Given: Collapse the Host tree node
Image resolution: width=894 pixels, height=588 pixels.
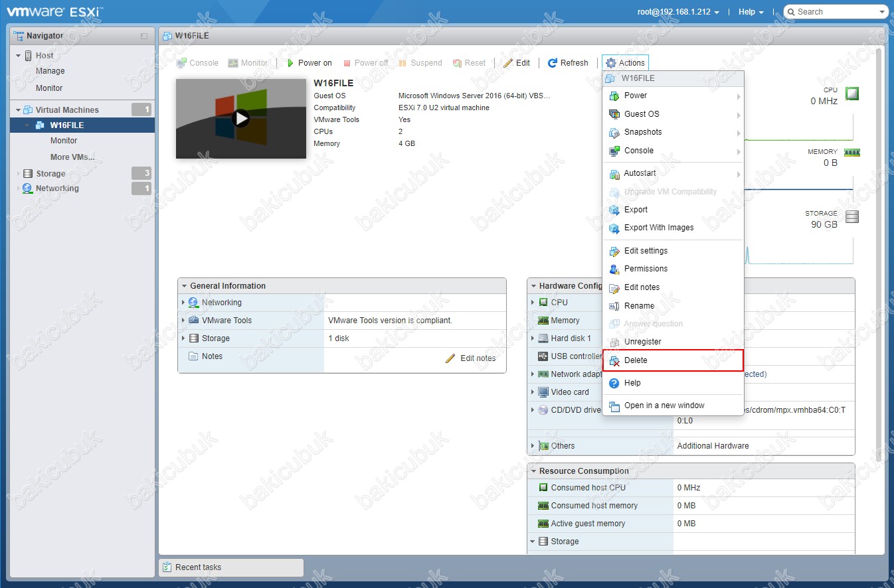Looking at the screenshot, I should tap(19, 56).
